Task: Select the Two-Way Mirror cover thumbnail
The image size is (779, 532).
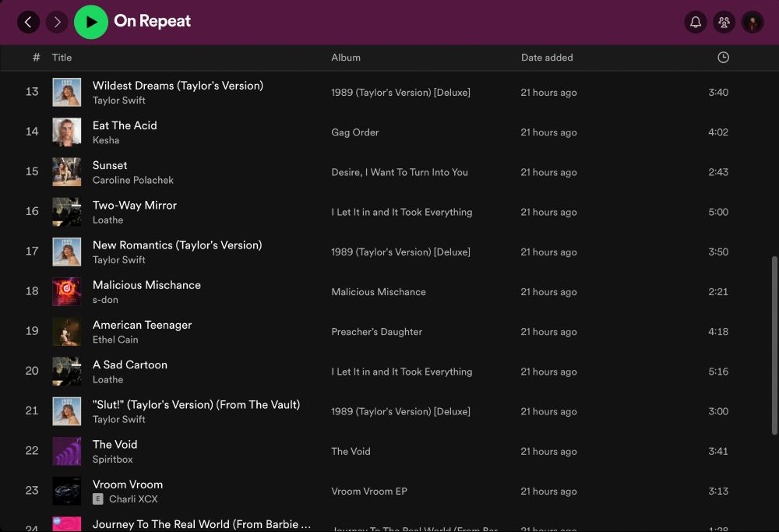Action: coord(66,212)
